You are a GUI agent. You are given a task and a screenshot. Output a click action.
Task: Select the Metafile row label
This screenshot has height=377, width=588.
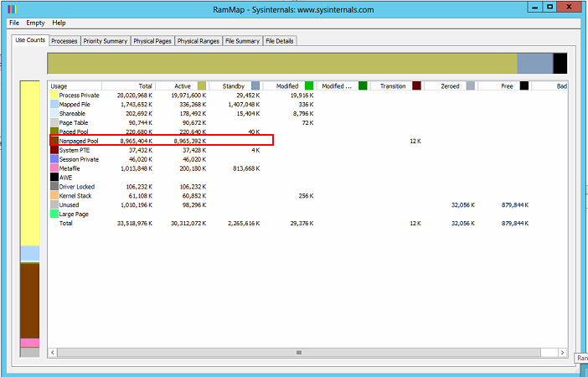pos(70,168)
